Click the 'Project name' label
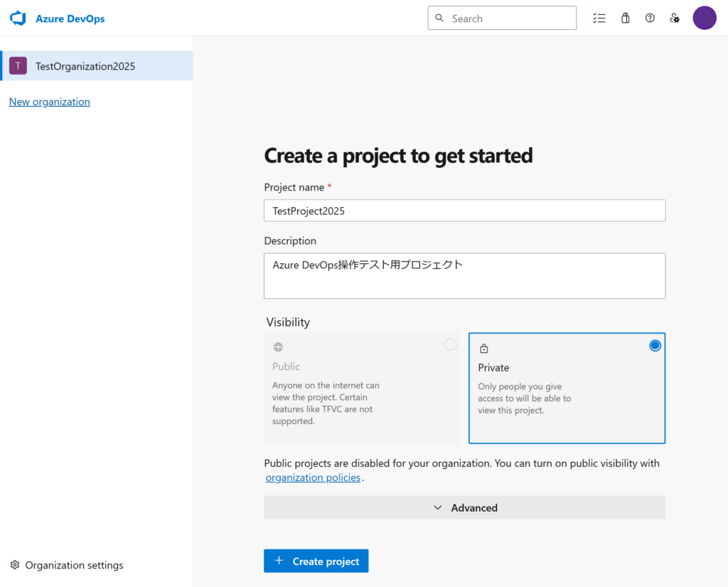The height and width of the screenshot is (587, 728). click(294, 187)
